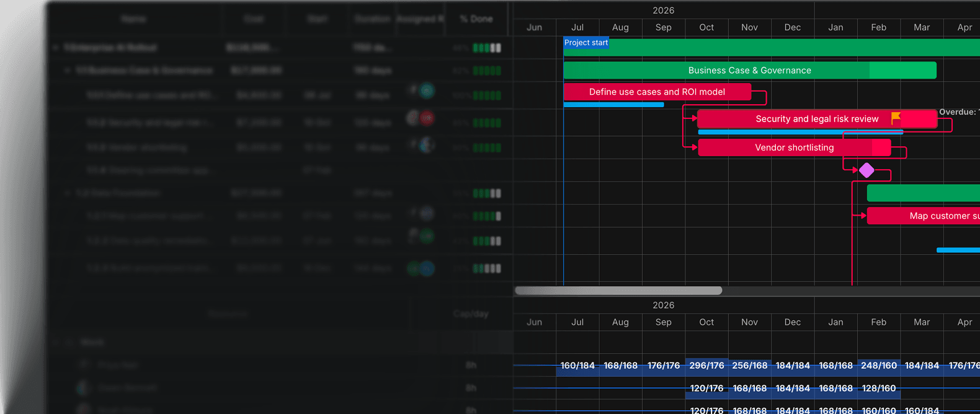Click Aug header in the Gantt timeline

[x=620, y=27]
